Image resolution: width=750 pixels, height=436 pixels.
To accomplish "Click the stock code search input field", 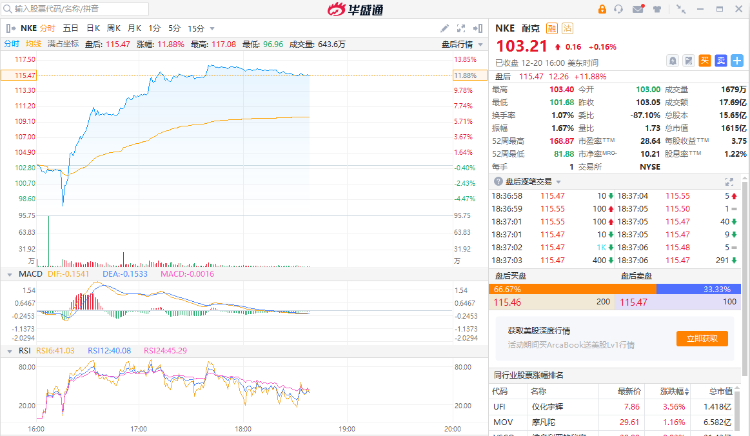I will point(76,9).
